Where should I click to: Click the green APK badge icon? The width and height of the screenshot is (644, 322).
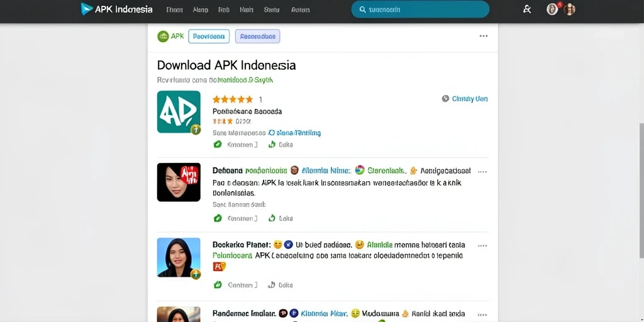(163, 36)
